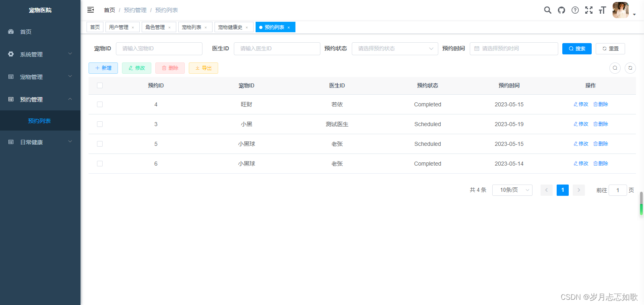Focus the 医生ID input field

point(277,49)
